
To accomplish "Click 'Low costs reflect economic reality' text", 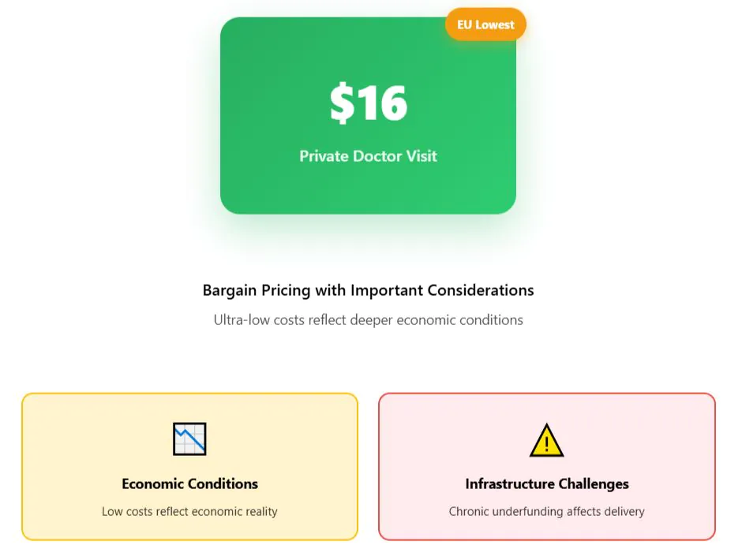I will point(189,511).
